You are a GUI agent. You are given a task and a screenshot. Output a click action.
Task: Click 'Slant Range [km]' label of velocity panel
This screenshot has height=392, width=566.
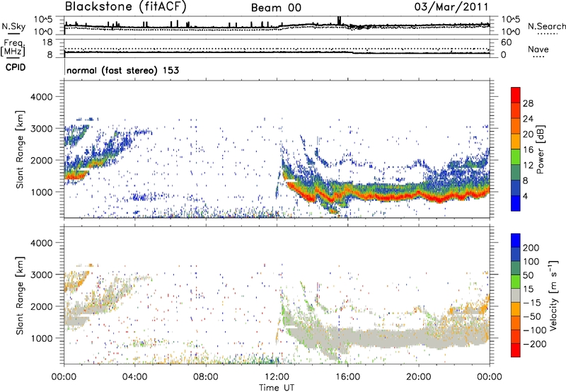pos(20,295)
